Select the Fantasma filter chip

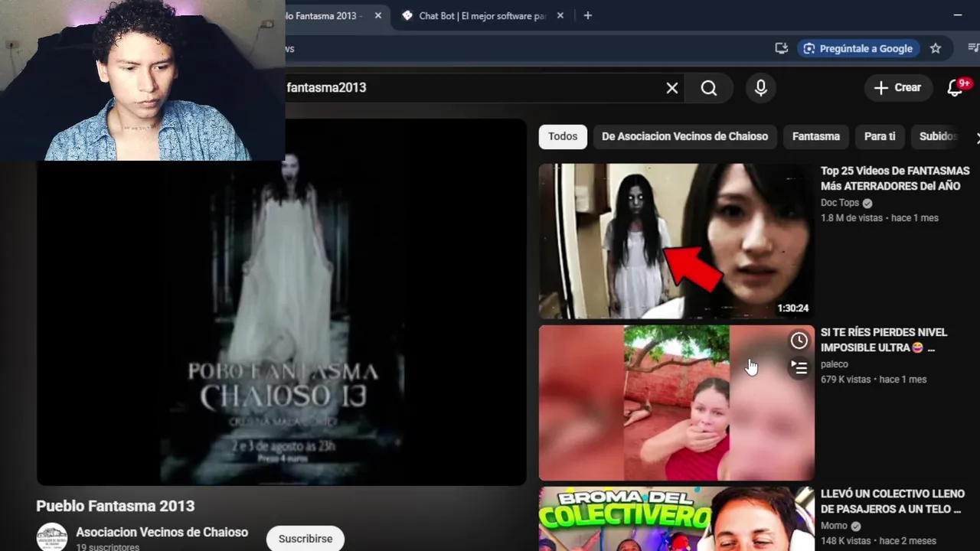[x=815, y=136]
